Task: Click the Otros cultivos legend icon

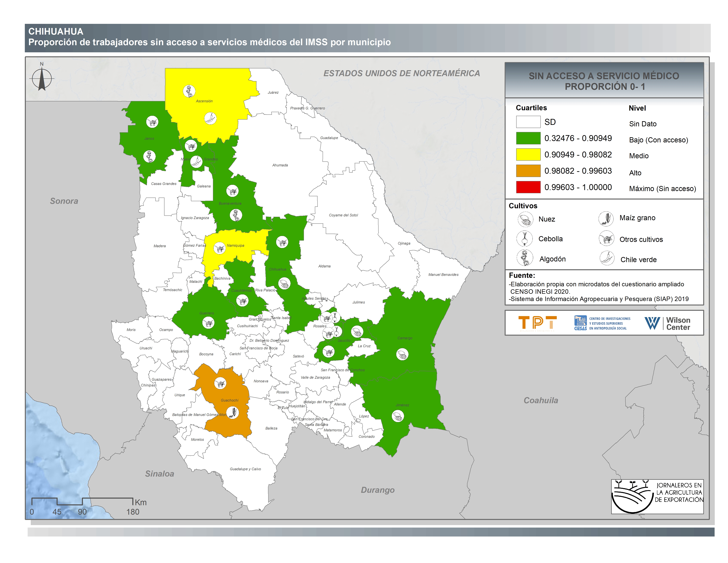Action: point(606,239)
